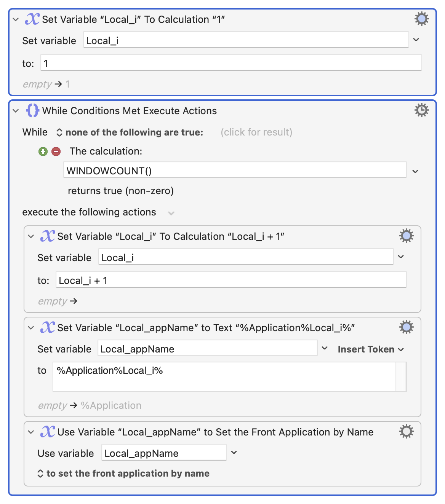The width and height of the screenshot is (445, 504).
Task: Click the '%Application%Local_i%' text field
Action: click(x=224, y=376)
